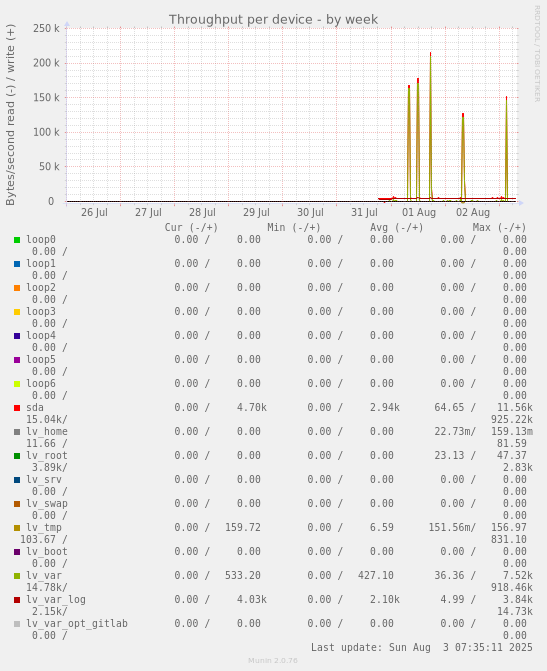
Task: Click the tallest spike in the graph
Action: [x=430, y=127]
